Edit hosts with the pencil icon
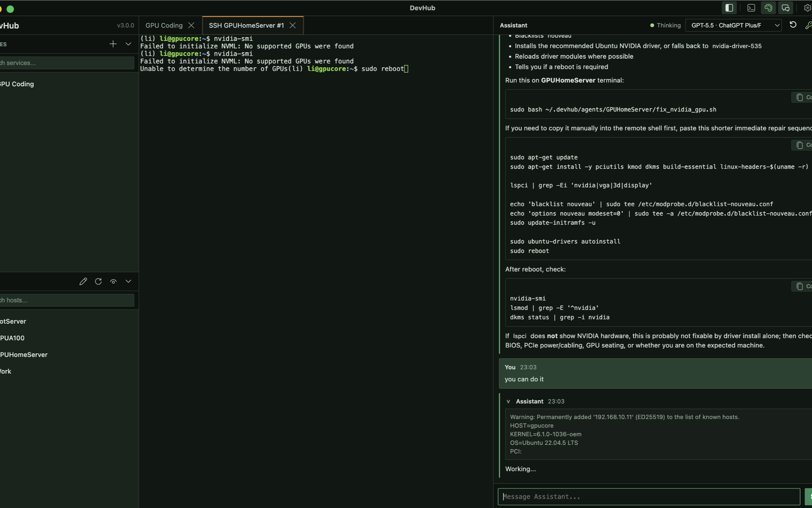This screenshot has height=508, width=812. point(83,282)
